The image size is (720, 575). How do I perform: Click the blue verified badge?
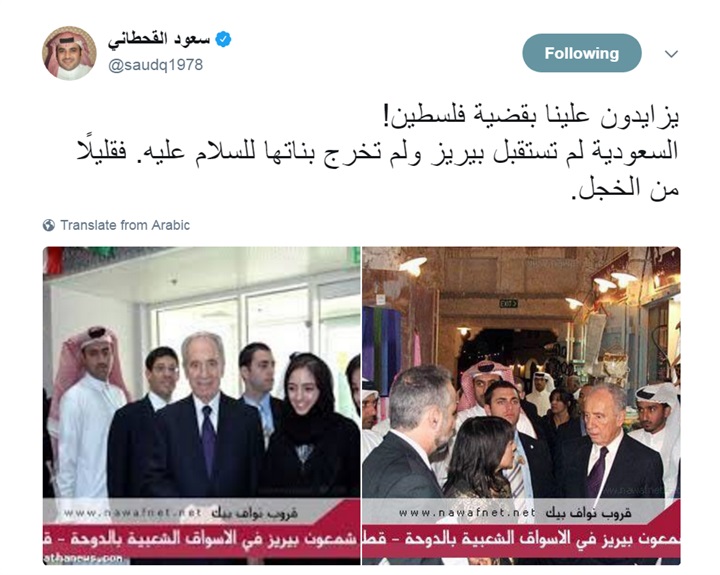223,39
